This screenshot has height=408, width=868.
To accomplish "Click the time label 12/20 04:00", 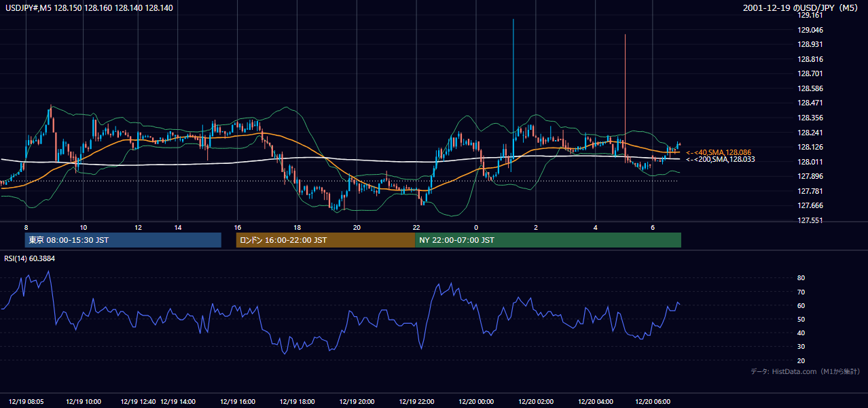I will [596, 402].
